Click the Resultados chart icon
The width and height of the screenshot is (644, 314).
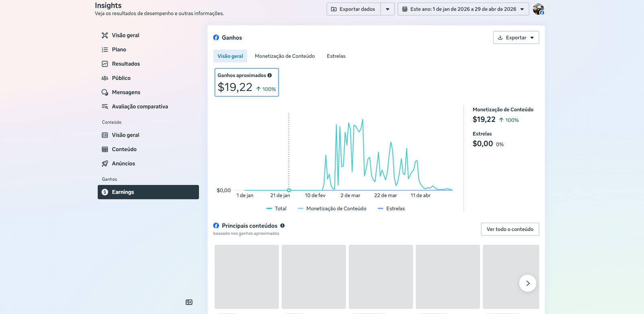[x=105, y=64]
